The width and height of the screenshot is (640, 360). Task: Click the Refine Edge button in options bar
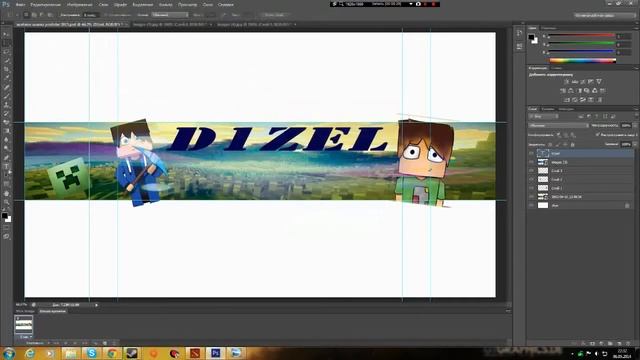pos(274,15)
